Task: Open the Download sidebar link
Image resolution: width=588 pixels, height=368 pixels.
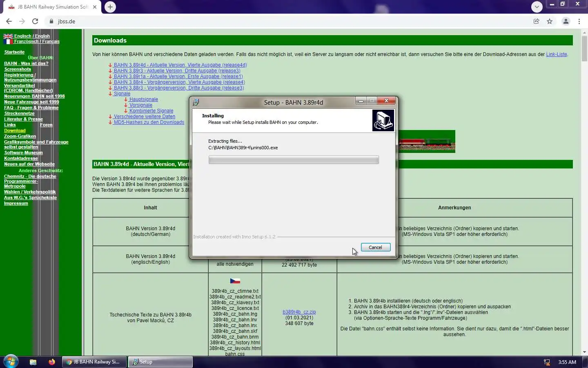Action: coord(15,130)
